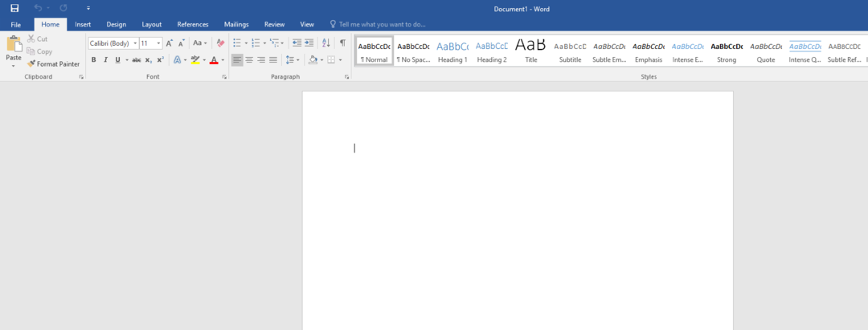Center align the paragraph text
868x330 pixels.
click(249, 60)
